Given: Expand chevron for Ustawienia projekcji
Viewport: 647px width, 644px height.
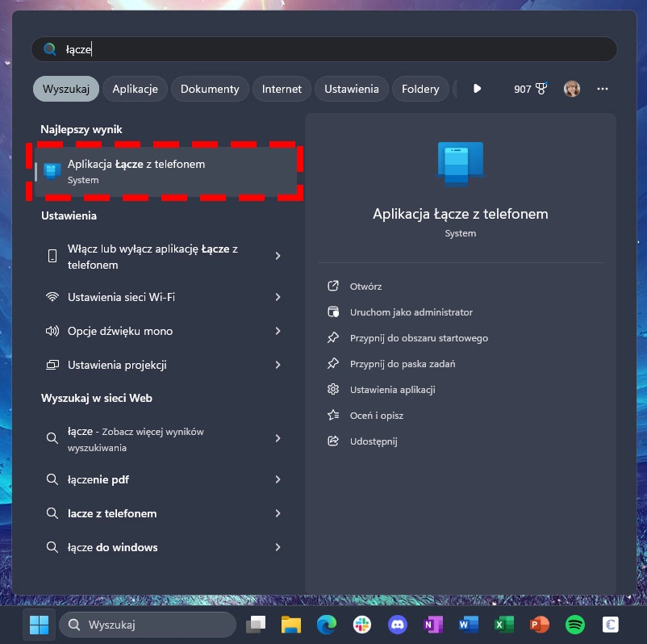Looking at the screenshot, I should 278,365.
